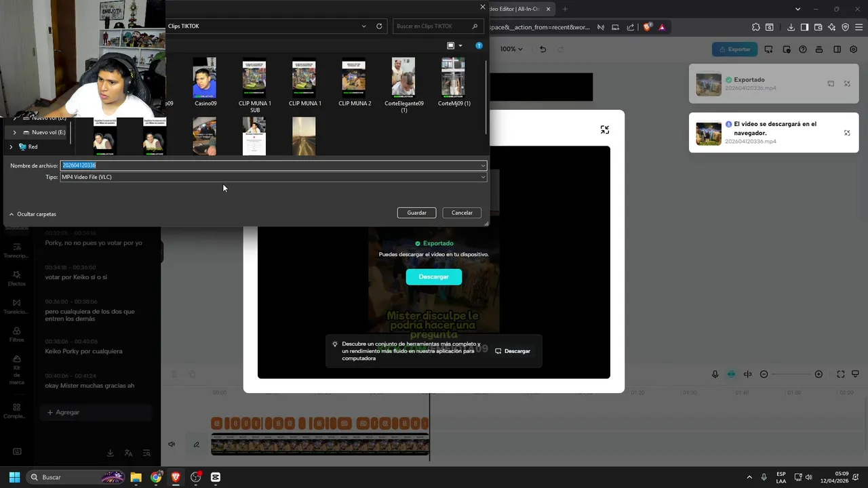The width and height of the screenshot is (868, 488).
Task: Zoom in the timeline with plus
Action: 818,374
